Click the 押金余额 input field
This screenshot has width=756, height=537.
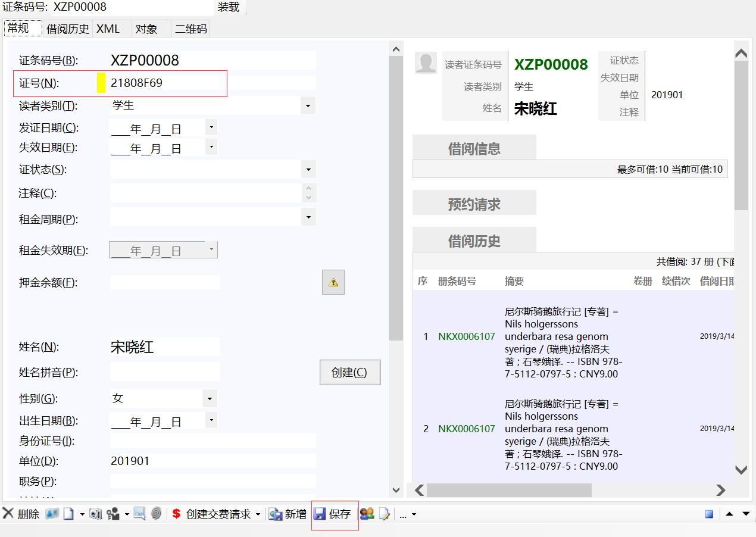(164, 282)
